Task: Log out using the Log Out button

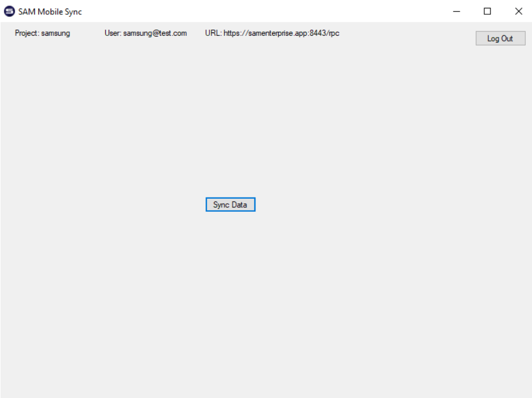Action: coord(501,38)
